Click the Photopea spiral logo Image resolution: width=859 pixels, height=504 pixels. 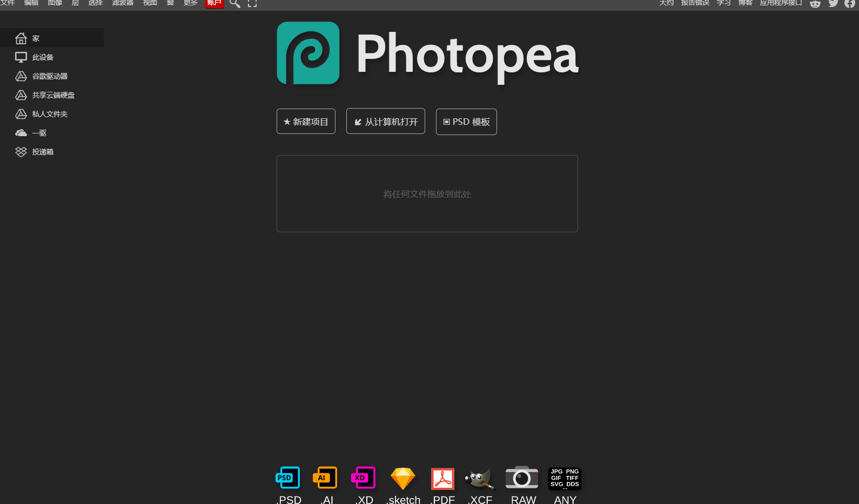click(308, 53)
